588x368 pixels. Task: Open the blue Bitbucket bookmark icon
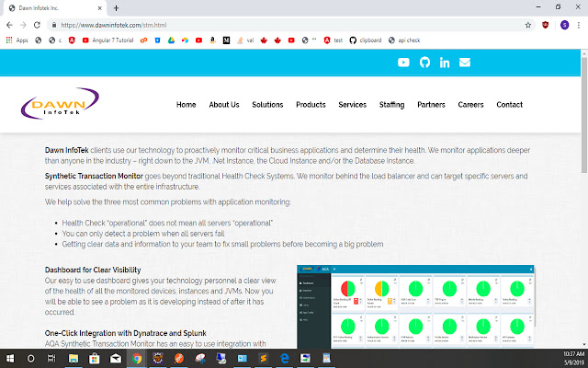[157, 40]
